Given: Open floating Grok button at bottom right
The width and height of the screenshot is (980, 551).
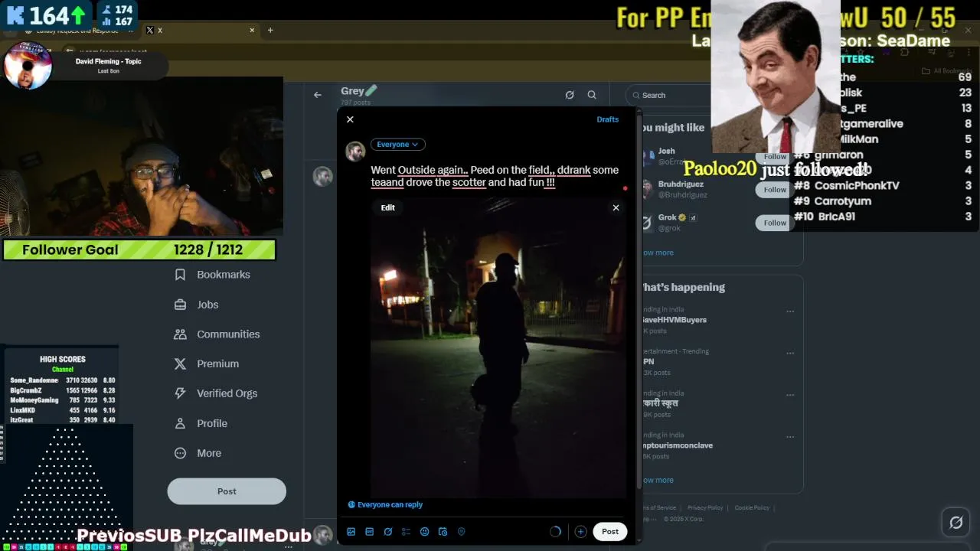Looking at the screenshot, I should click(x=956, y=523).
